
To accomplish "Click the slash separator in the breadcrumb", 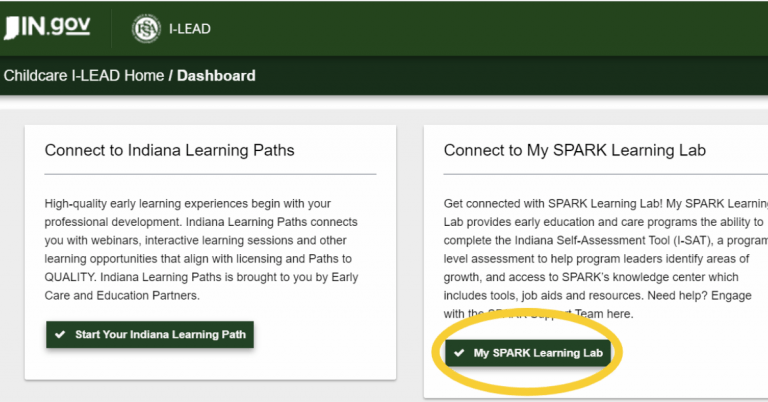I will [x=171, y=75].
